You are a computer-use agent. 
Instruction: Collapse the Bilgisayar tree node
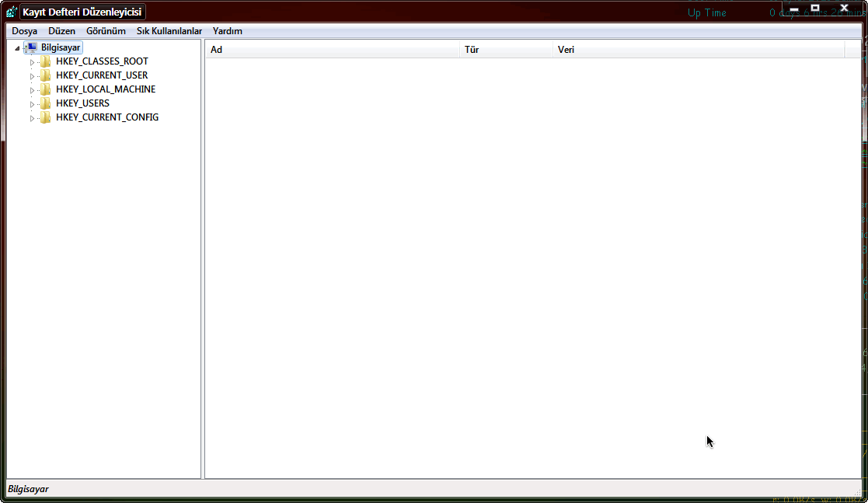click(x=17, y=48)
